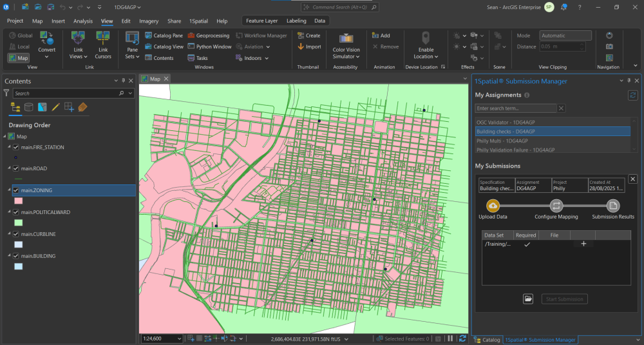Select List By Snapping icon
The image size is (644, 345).
69,107
